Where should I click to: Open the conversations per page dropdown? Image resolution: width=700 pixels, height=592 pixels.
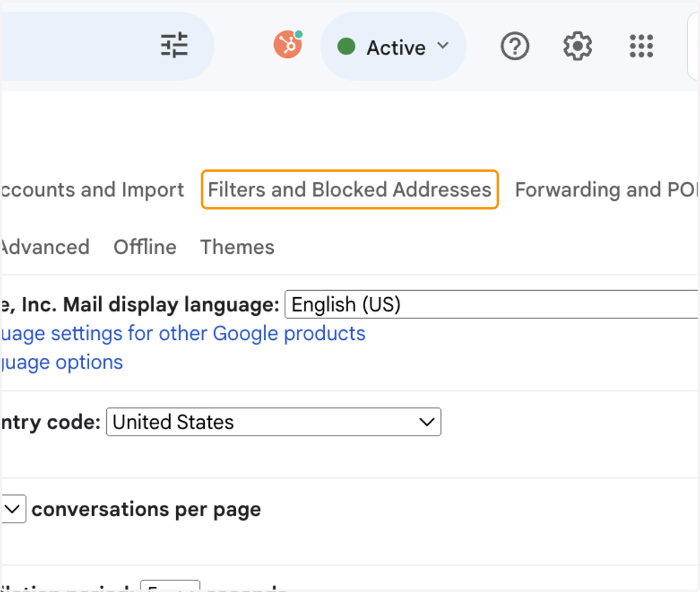13,509
